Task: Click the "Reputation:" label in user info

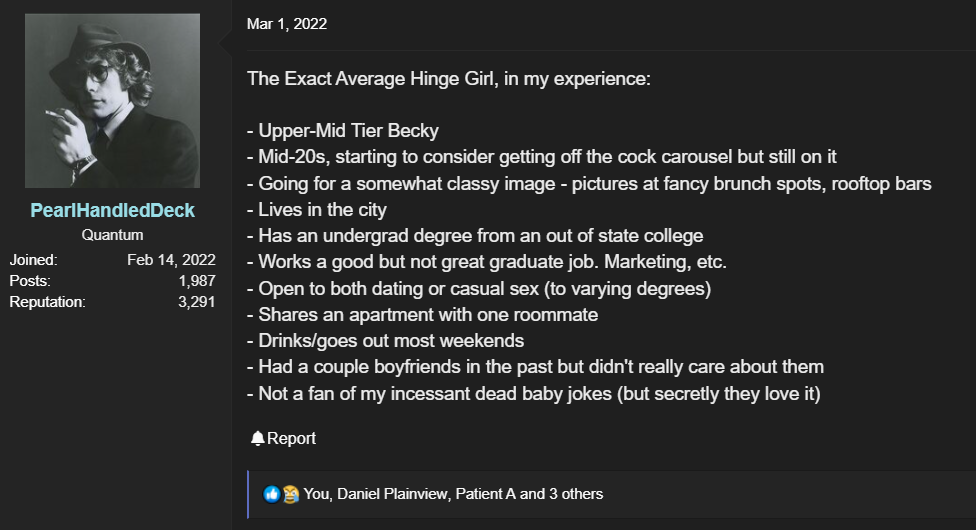Action: pos(47,301)
